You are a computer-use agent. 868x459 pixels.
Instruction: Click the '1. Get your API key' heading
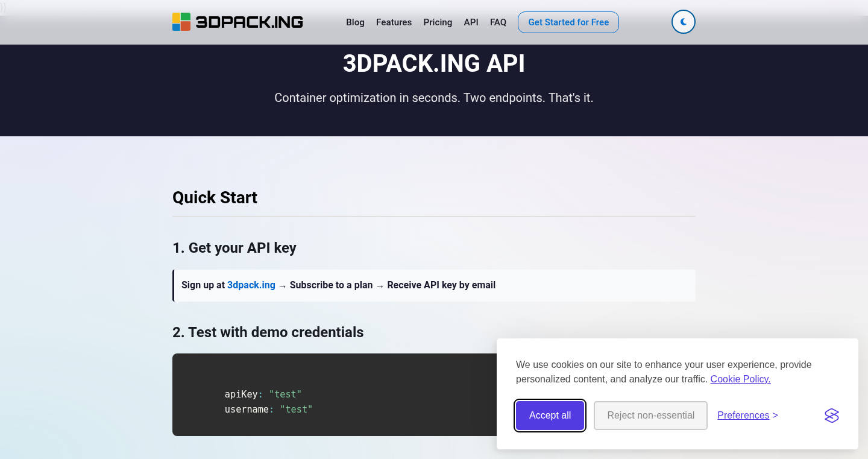(234, 248)
